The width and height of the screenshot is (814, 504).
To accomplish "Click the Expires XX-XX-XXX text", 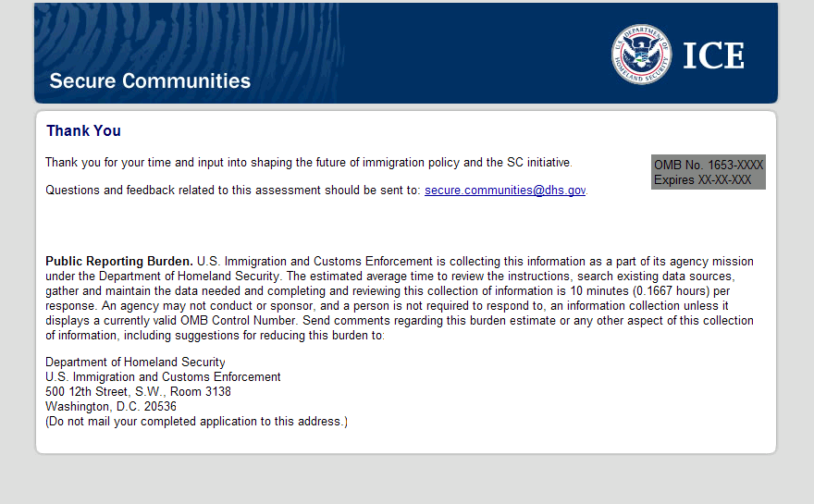I will click(702, 180).
